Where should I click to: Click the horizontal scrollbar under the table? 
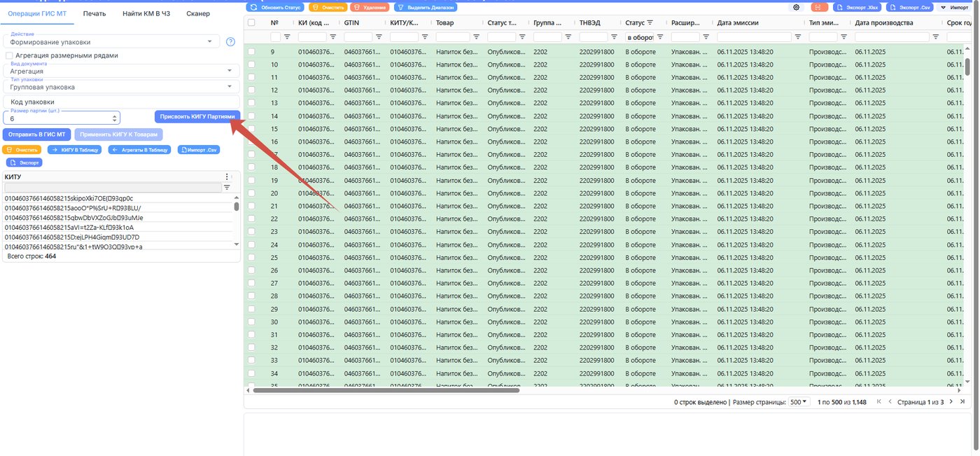click(x=386, y=390)
